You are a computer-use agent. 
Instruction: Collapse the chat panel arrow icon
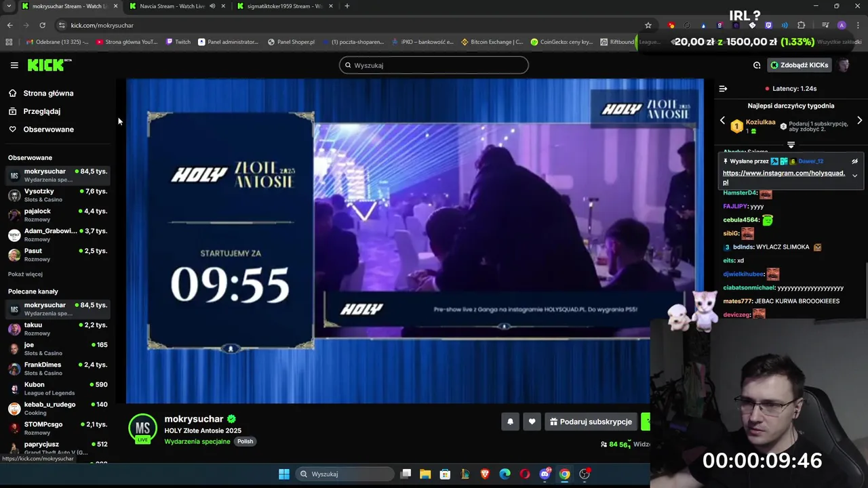723,89
